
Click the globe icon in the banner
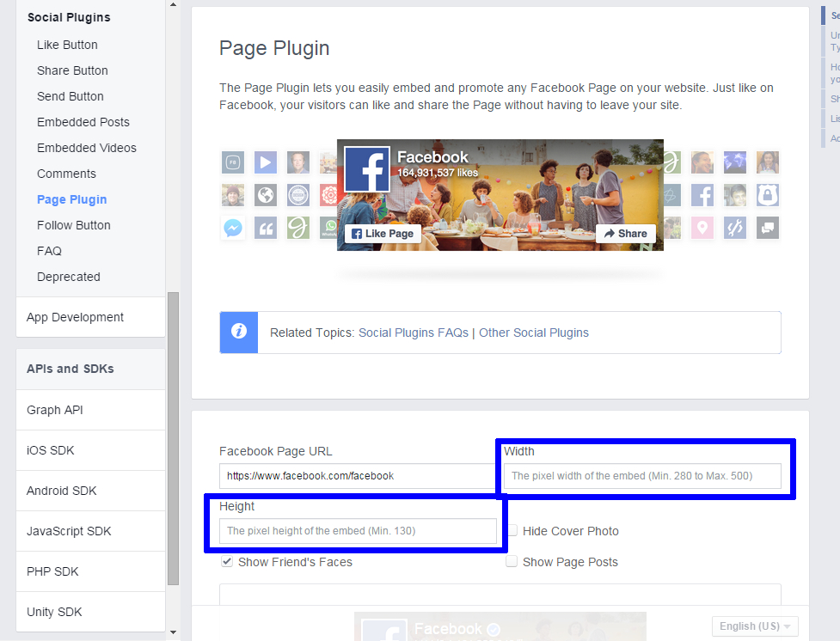266,195
